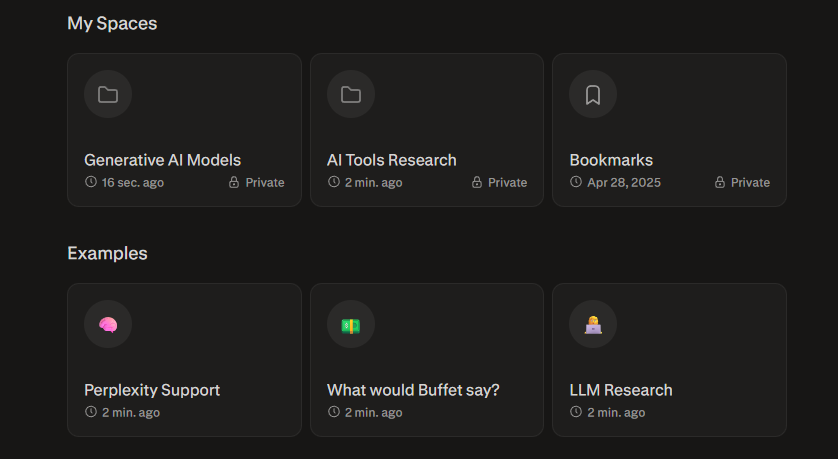The height and width of the screenshot is (459, 838).
Task: Open the Perplexity Support example title
Action: 152,390
